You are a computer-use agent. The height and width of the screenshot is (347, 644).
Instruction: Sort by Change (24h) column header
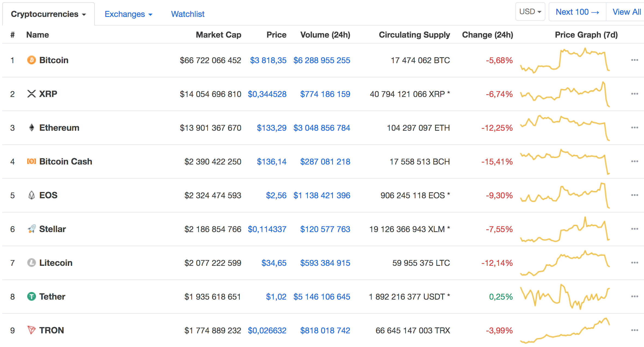click(x=488, y=35)
